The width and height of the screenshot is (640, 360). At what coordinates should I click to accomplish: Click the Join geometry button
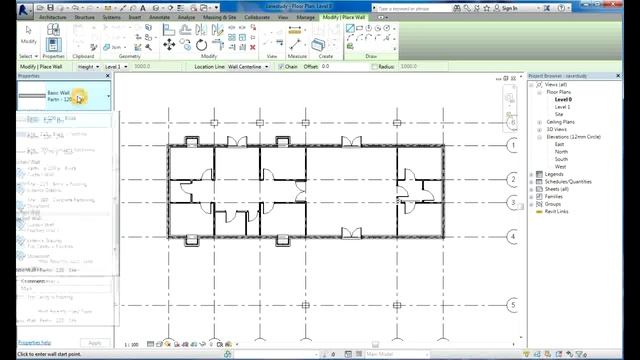point(113,47)
